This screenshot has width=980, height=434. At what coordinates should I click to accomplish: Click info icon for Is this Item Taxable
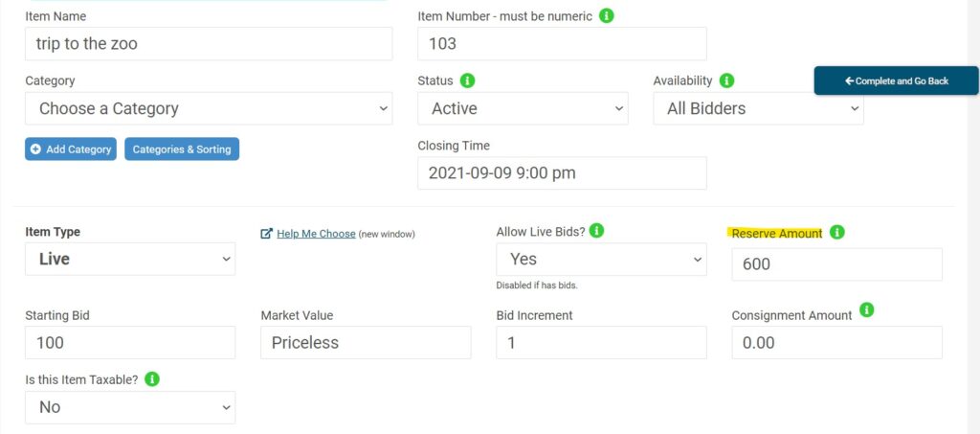click(x=152, y=379)
